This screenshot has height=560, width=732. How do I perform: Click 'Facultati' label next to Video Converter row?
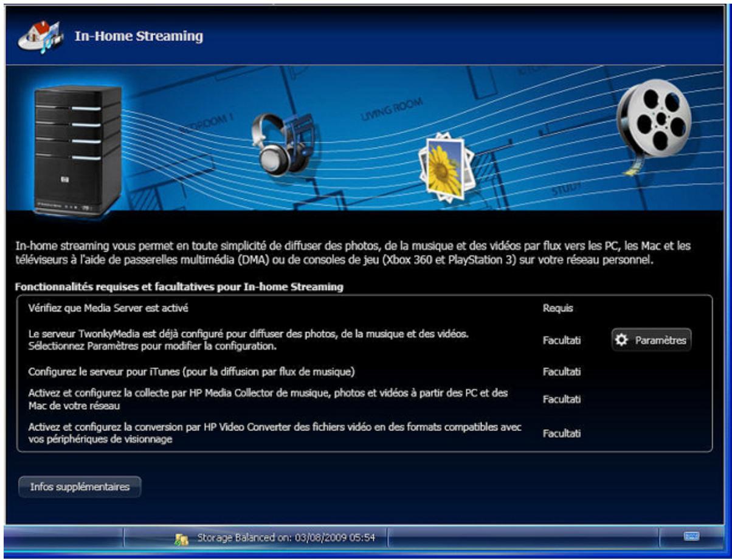(x=562, y=434)
